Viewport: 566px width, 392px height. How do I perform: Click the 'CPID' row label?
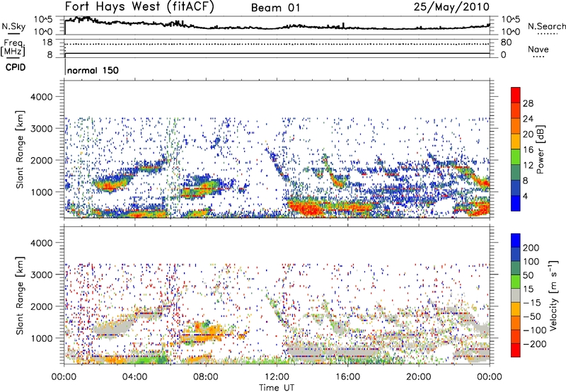pos(16,67)
